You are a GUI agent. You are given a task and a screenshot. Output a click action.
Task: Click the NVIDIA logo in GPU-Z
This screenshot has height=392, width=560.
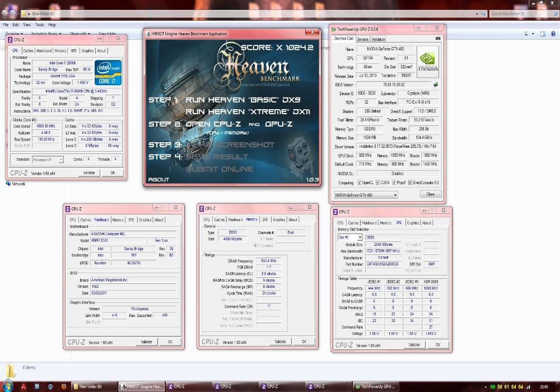pos(427,62)
